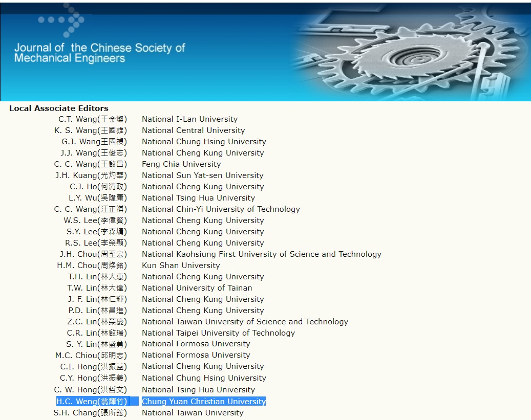This screenshot has width=531, height=420.
Task: Click National Chung Hsing University beside G.J. Wang
Action: point(204,142)
